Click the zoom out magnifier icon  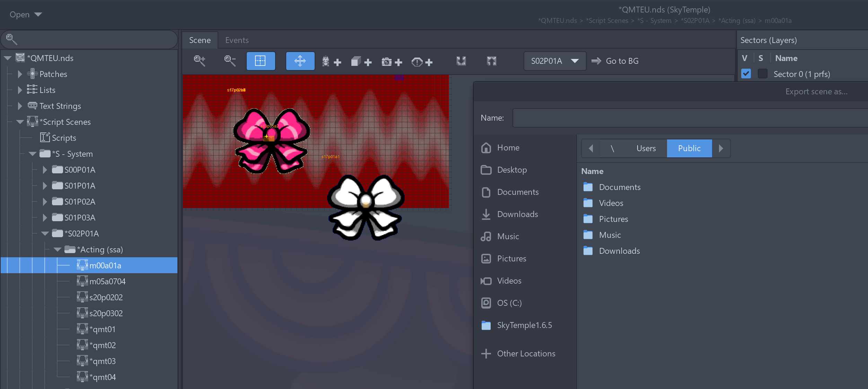(x=230, y=61)
